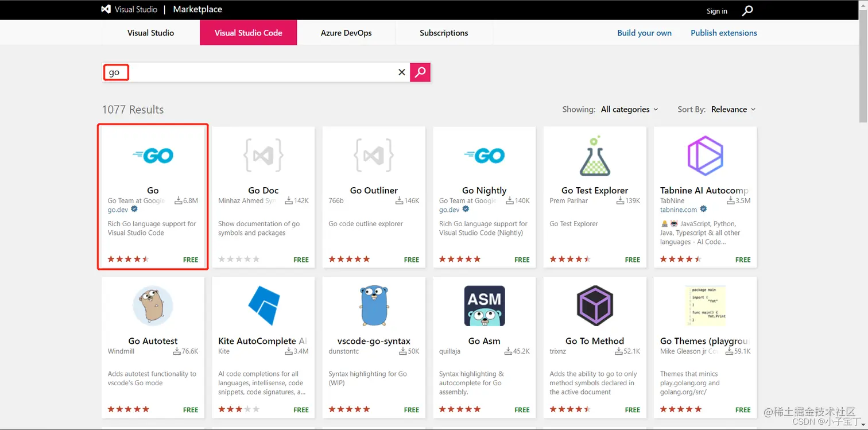Click download count icon on Go Outliner card

(399, 200)
